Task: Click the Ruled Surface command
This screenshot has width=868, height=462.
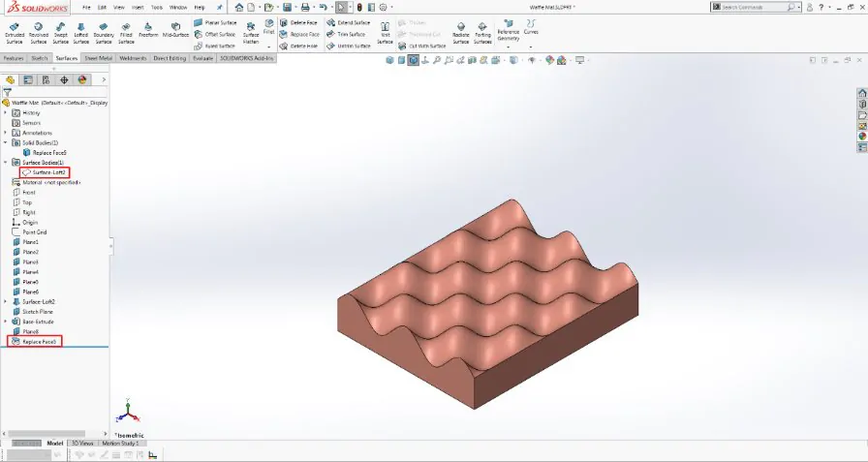Action: tap(215, 46)
